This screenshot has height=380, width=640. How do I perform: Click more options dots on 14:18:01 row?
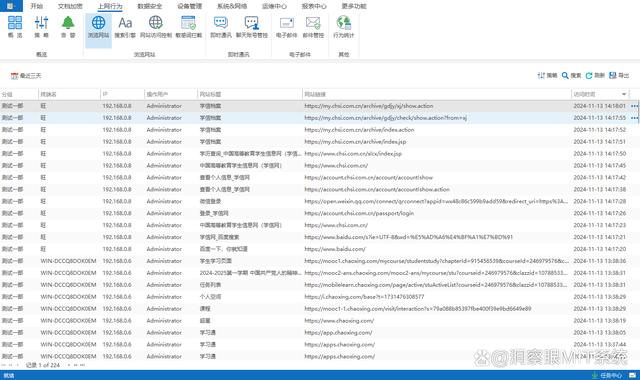click(634, 106)
